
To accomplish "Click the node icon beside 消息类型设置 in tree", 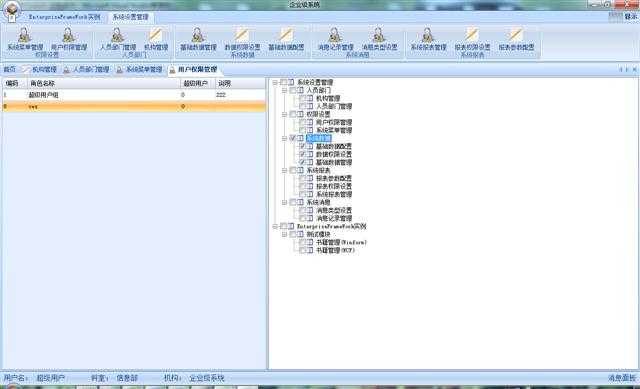I will tap(310, 210).
